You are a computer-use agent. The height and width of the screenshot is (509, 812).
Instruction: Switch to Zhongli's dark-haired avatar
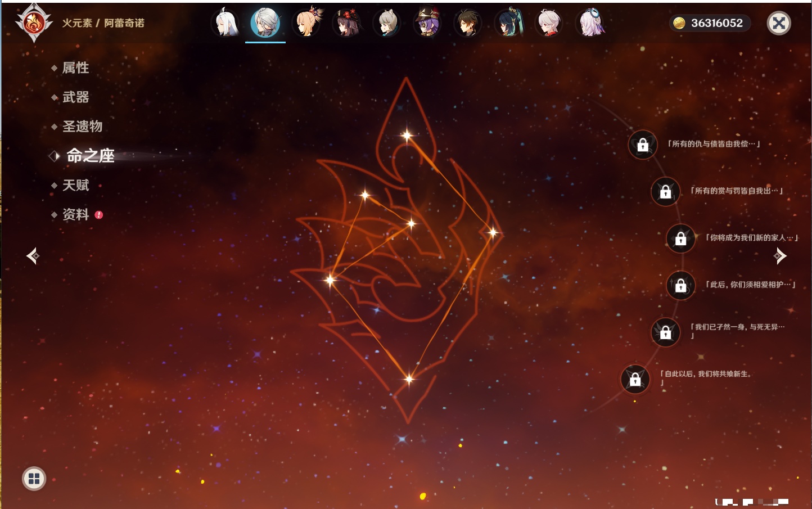pyautogui.click(x=468, y=23)
